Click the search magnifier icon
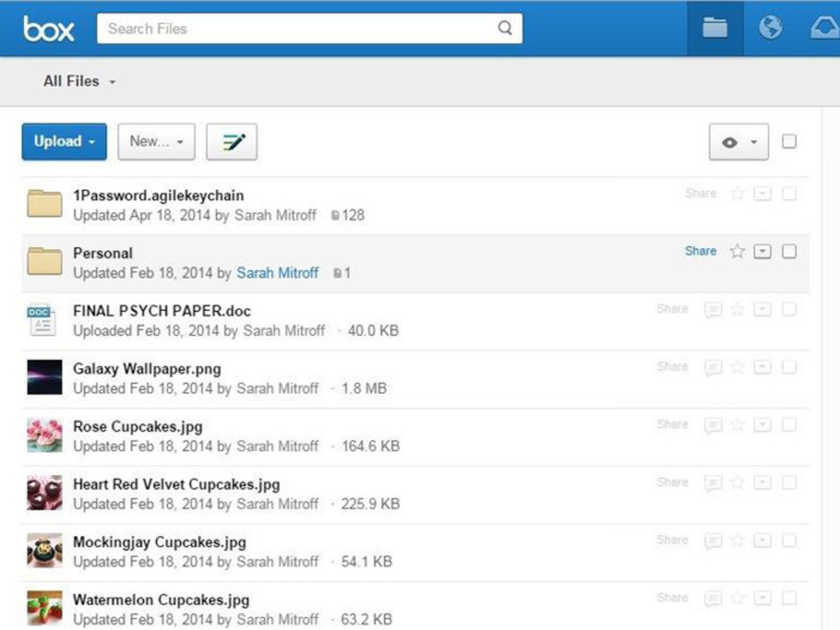Screen dimensions: 840x630 [505, 28]
